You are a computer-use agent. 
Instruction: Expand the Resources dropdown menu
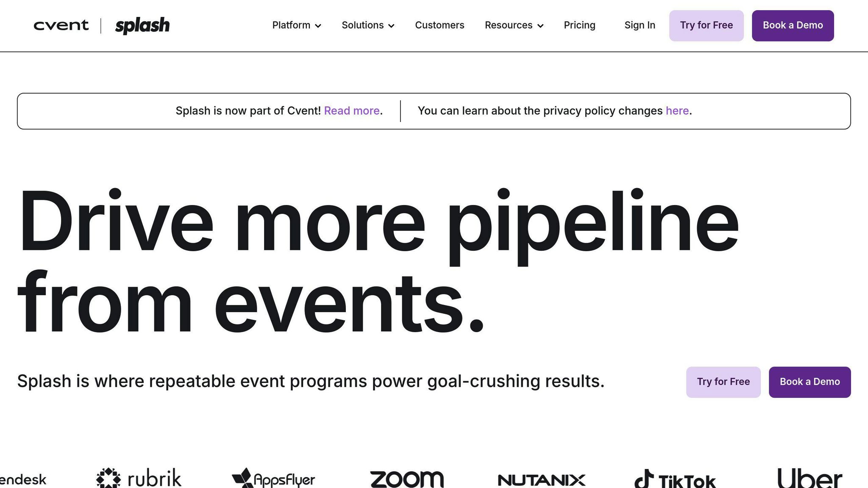514,25
